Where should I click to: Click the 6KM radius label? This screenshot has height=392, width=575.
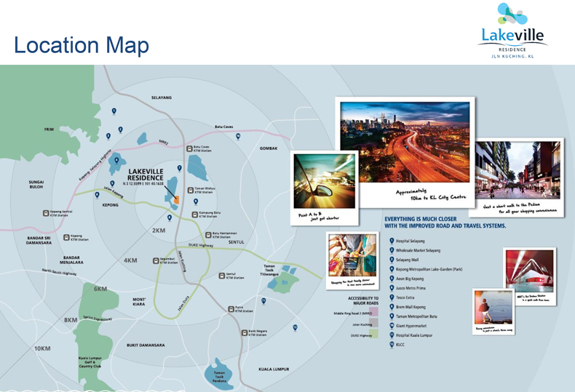click(x=100, y=289)
